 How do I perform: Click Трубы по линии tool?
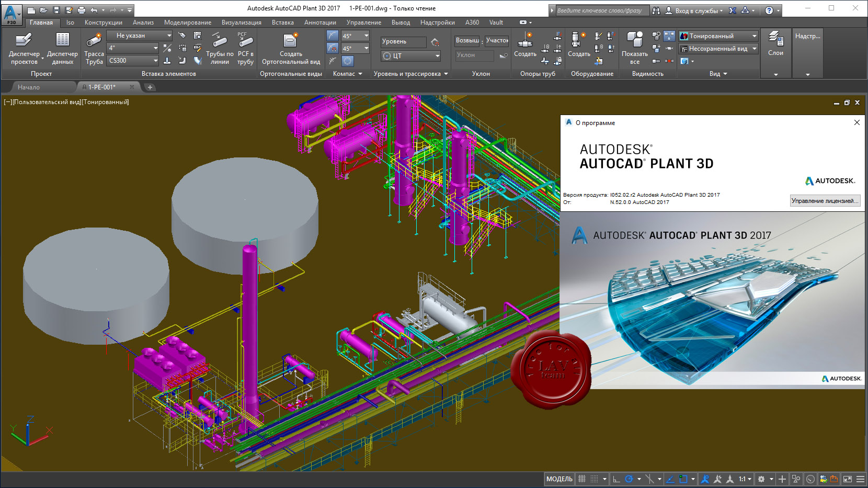[x=220, y=48]
